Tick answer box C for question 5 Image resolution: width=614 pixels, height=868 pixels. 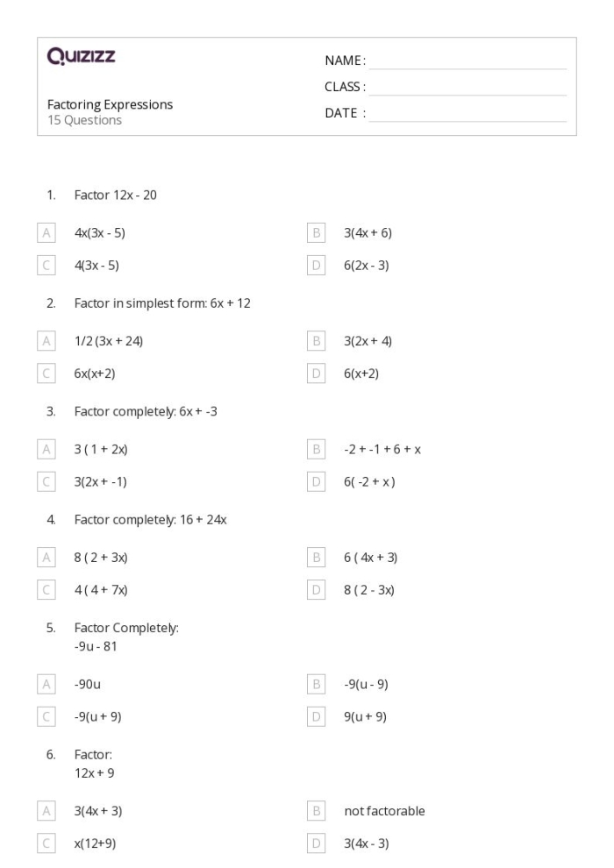point(46,716)
